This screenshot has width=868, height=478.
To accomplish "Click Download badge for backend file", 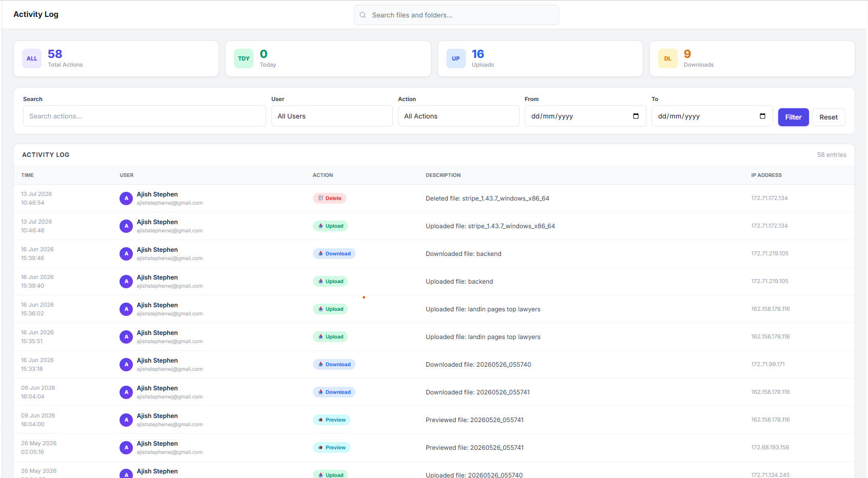I will click(334, 253).
